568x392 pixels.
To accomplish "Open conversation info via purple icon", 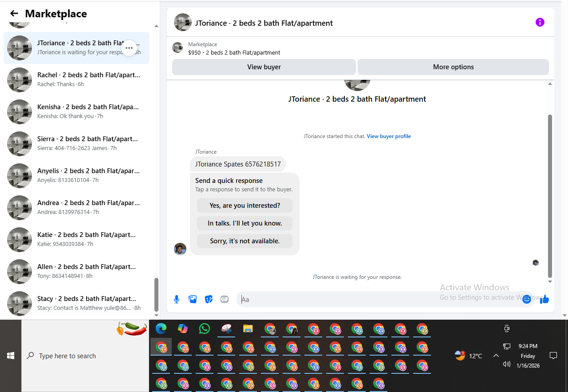I will pyautogui.click(x=540, y=22).
